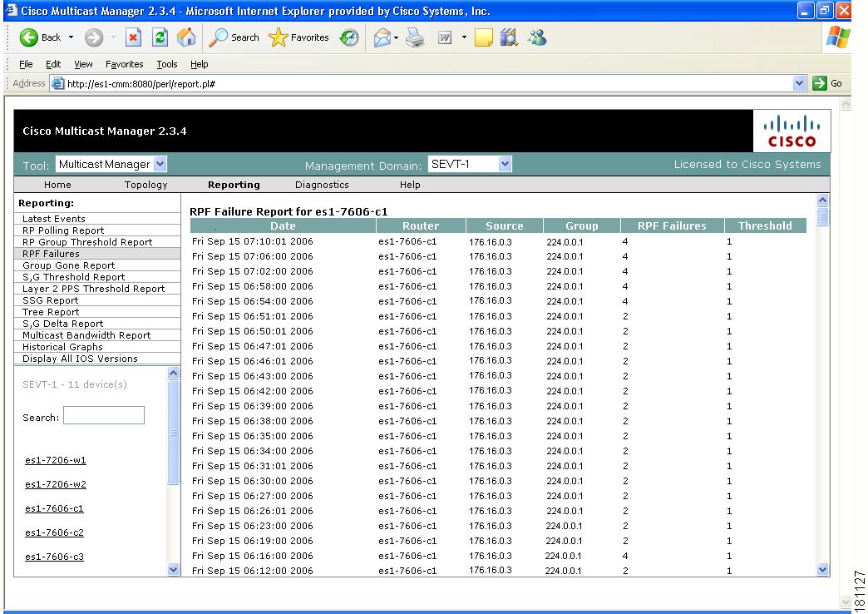
Task: Open the Messenger people icon
Action: click(x=538, y=37)
